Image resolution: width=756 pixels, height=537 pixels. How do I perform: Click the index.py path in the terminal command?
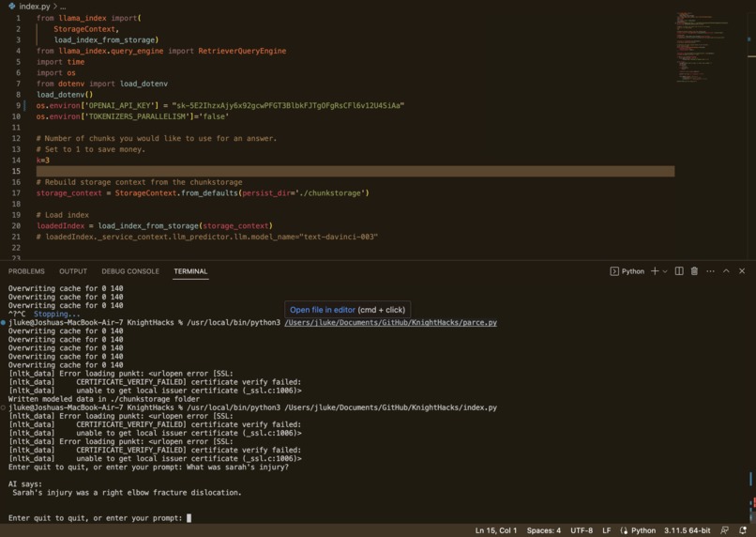390,407
